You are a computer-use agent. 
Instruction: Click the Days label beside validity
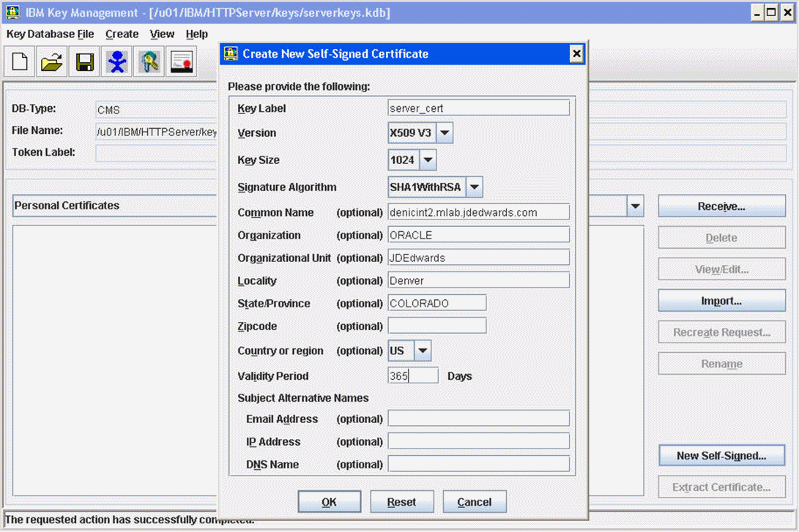460,376
